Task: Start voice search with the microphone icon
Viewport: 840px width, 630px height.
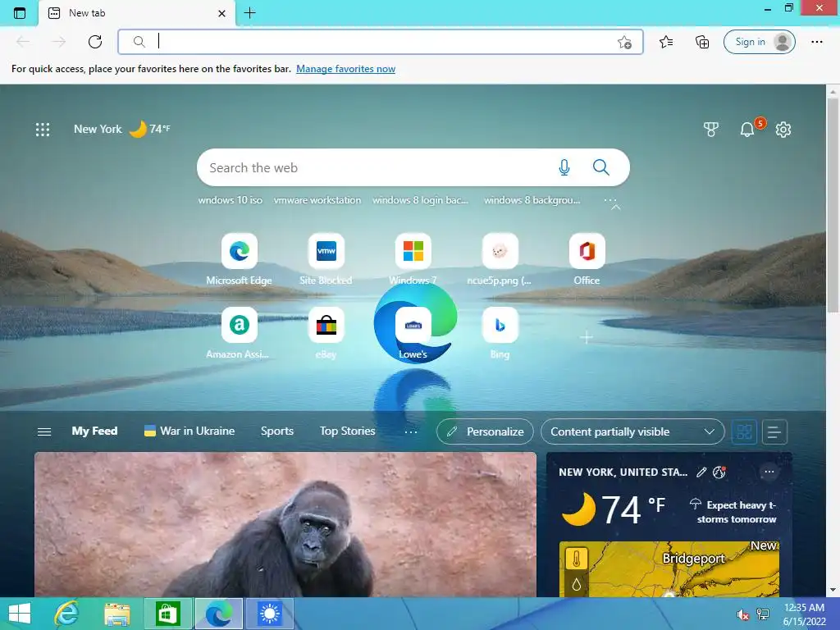Action: click(564, 167)
